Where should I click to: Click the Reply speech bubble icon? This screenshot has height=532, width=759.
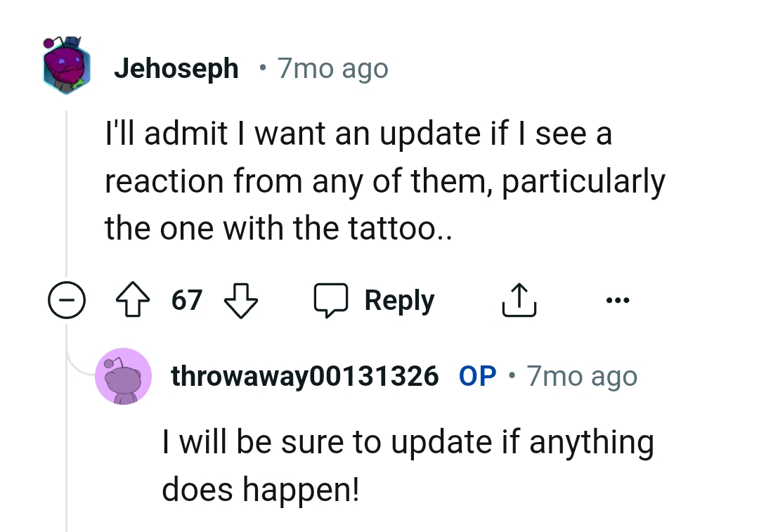tap(332, 299)
